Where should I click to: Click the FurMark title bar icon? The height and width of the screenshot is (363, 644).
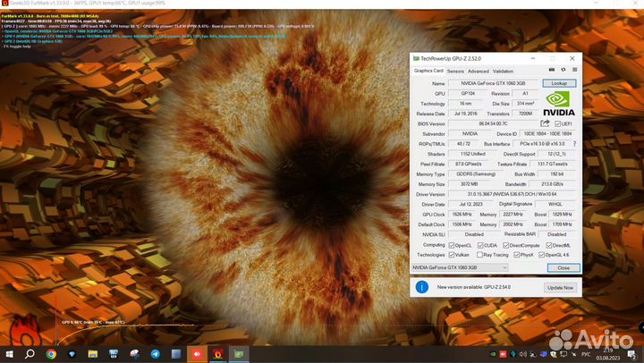pos(4,4)
